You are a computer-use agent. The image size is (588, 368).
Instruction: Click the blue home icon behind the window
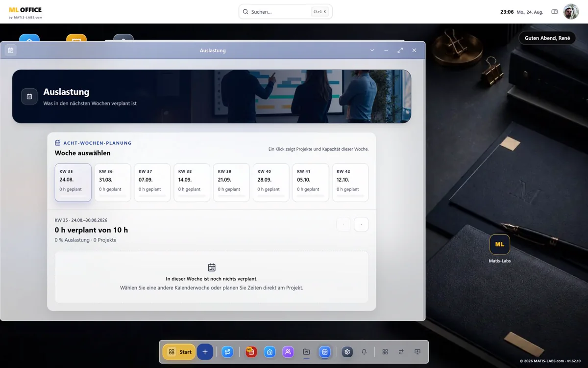pos(29,38)
